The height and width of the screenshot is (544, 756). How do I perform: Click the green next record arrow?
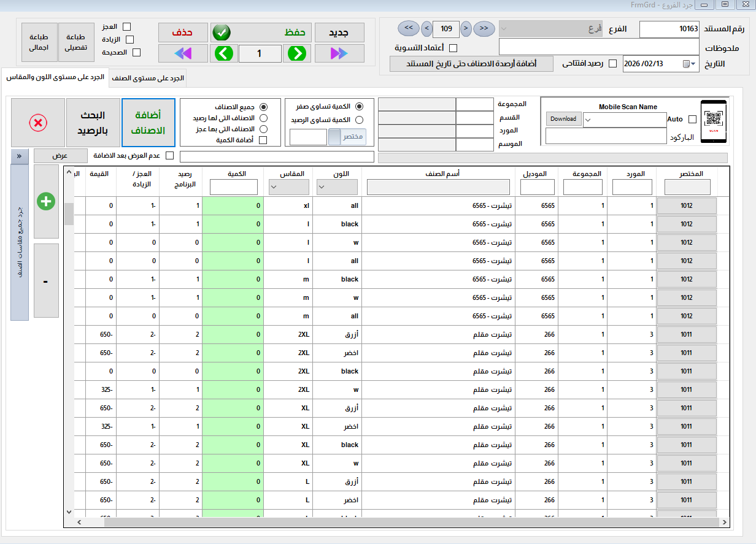coord(297,53)
